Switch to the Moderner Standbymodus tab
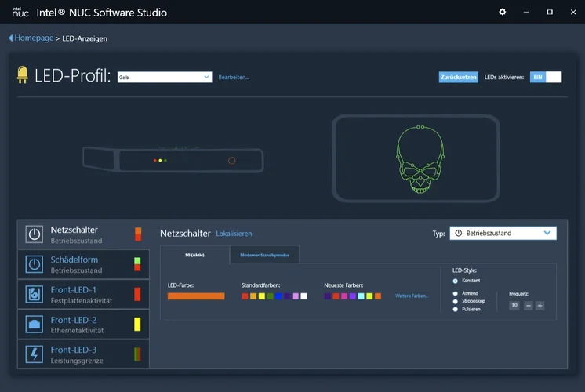 pos(264,256)
